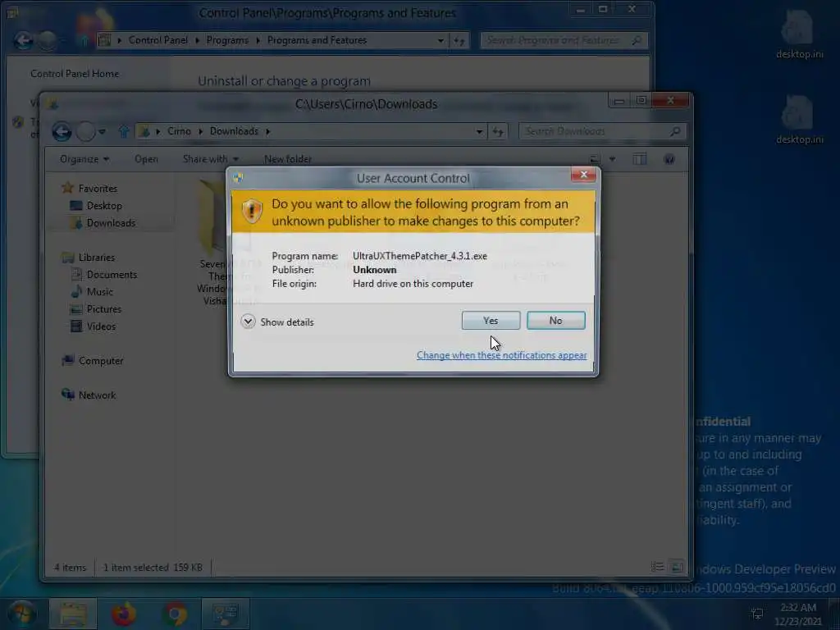840x630 pixels.
Task: Close the User Account Control dialog
Action: (583, 175)
